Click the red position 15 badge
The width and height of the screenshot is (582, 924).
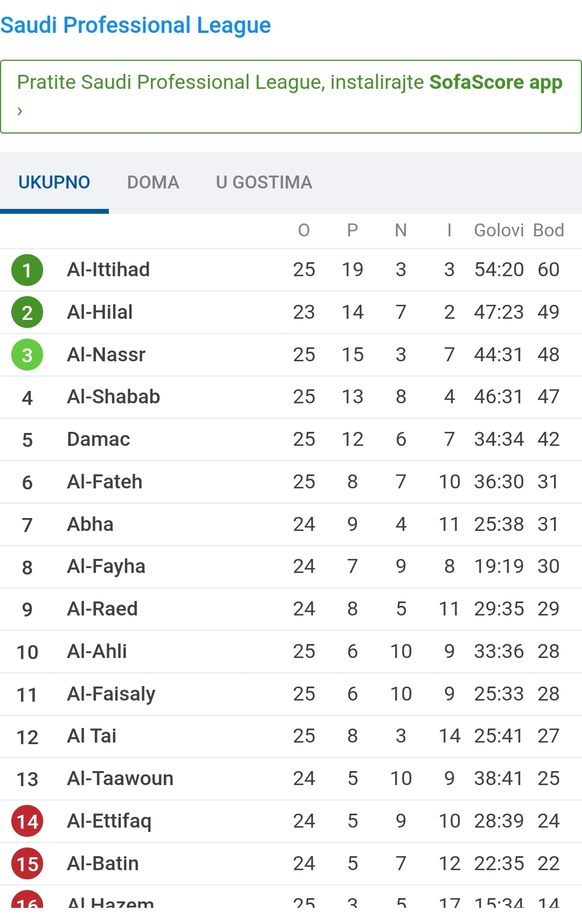point(27,864)
